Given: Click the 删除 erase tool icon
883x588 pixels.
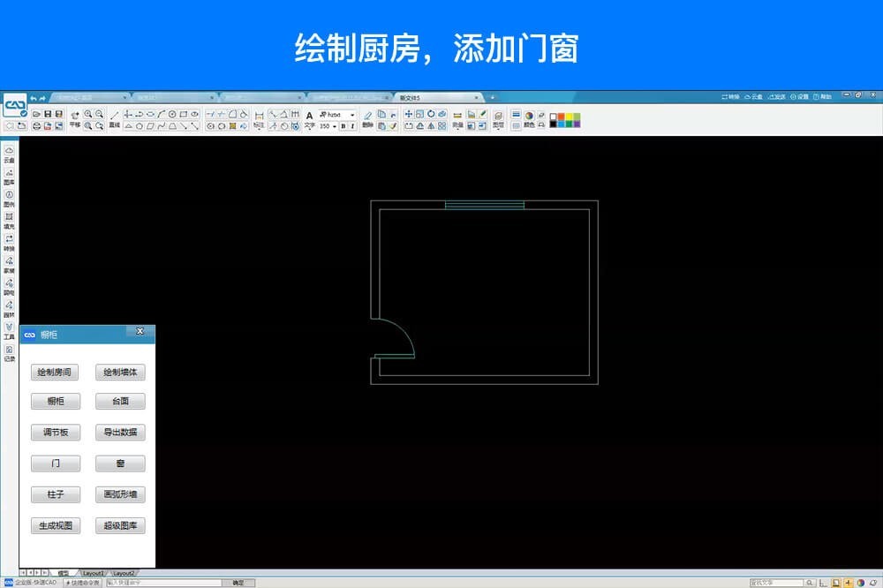Looking at the screenshot, I should 367,119.
